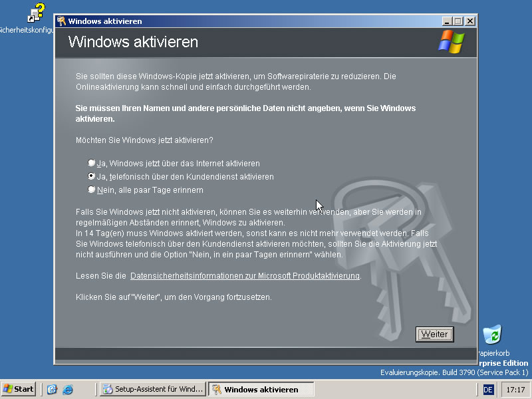Maximize the Windows aktivieren window
The height and width of the screenshot is (399, 532).
[x=458, y=21]
